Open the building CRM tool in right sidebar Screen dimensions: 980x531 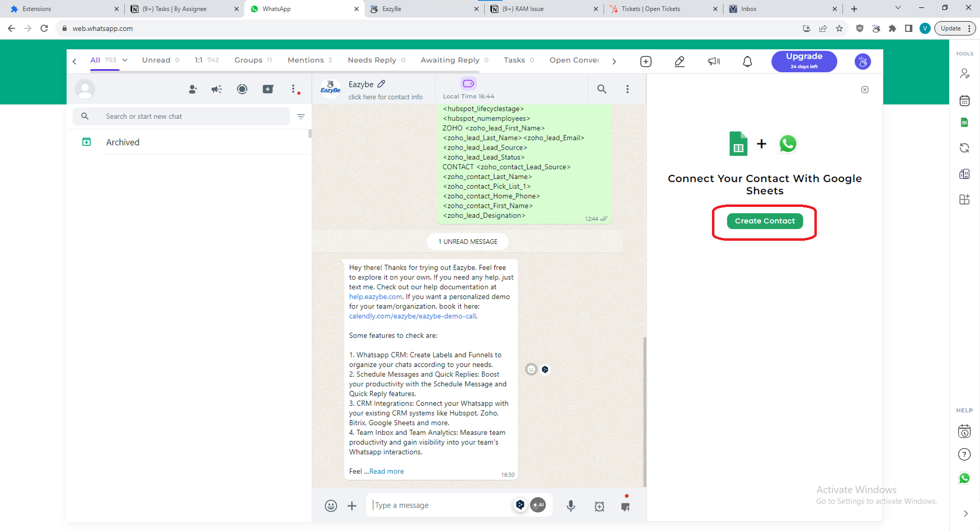click(964, 174)
